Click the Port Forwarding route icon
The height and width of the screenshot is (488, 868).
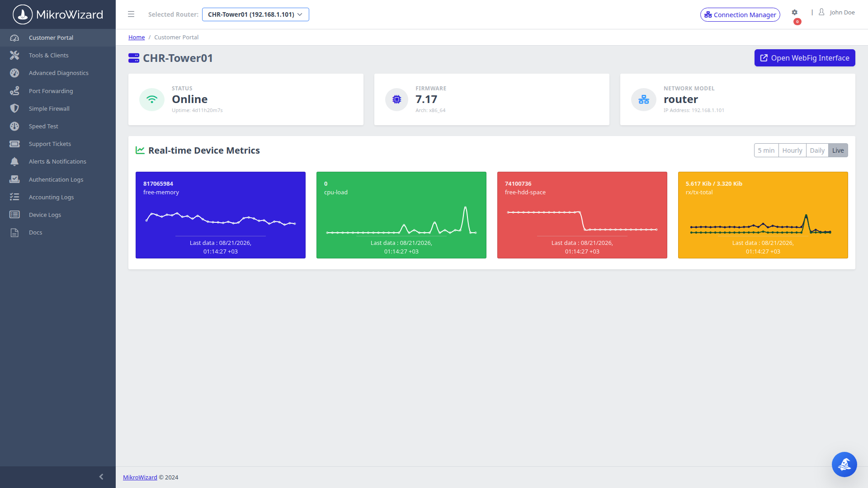point(14,91)
